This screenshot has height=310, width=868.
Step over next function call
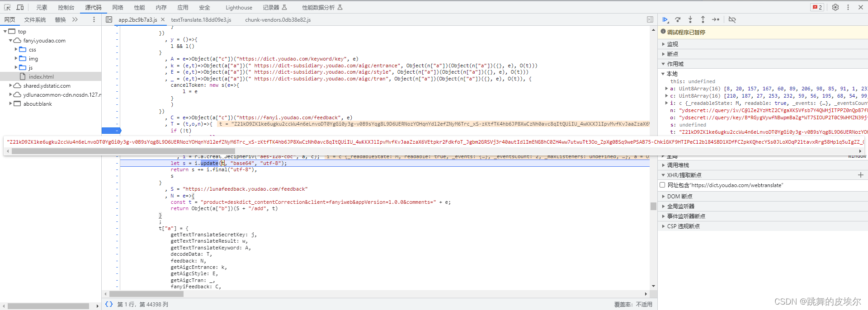(x=678, y=19)
